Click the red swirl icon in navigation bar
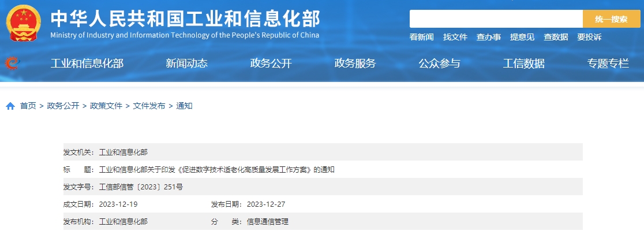The image size is (644, 242). pyautogui.click(x=12, y=63)
